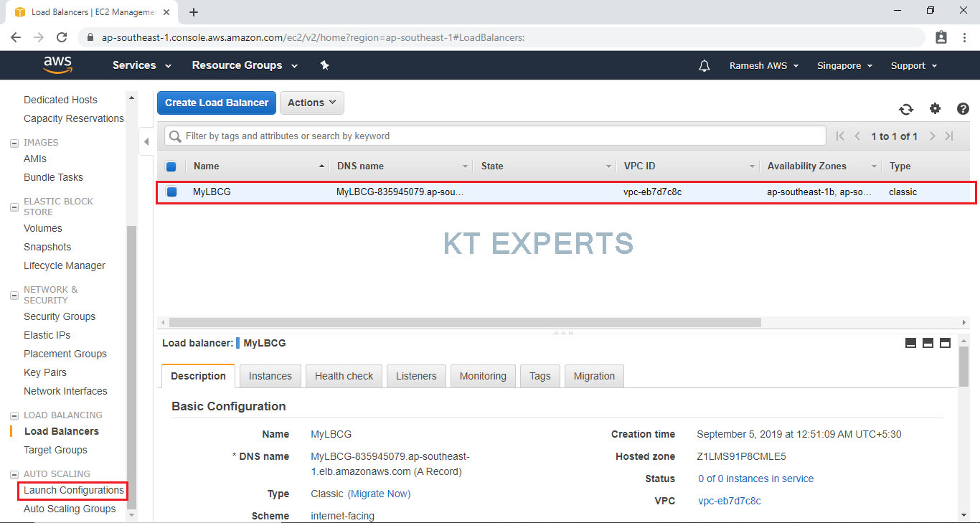Close the Load Balancers browser tab
This screenshot has height=523, width=980.
pos(167,12)
